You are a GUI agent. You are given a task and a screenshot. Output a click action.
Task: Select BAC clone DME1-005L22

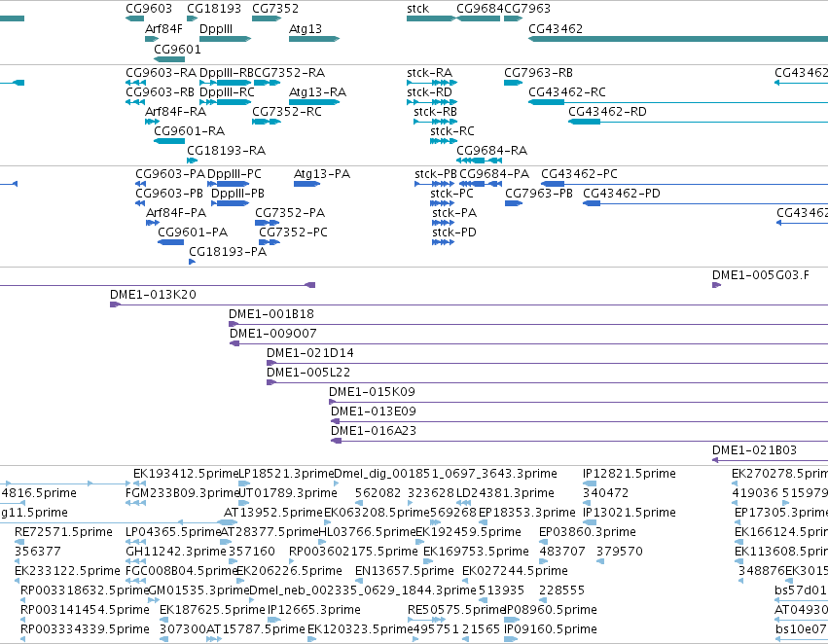[x=547, y=382]
